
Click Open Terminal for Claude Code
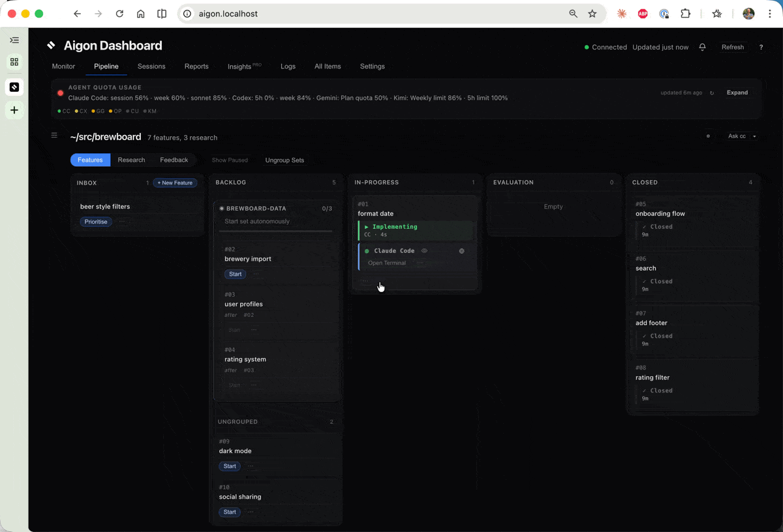[387, 263]
